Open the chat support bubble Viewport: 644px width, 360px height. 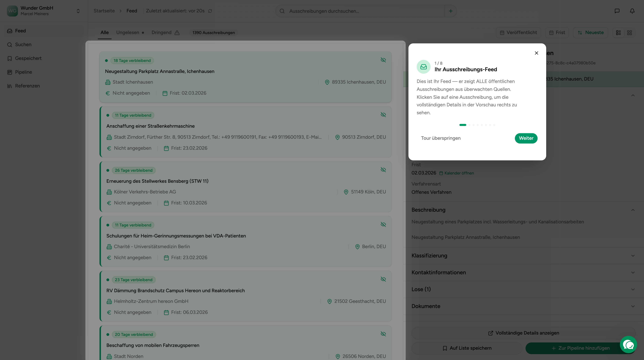628,345
